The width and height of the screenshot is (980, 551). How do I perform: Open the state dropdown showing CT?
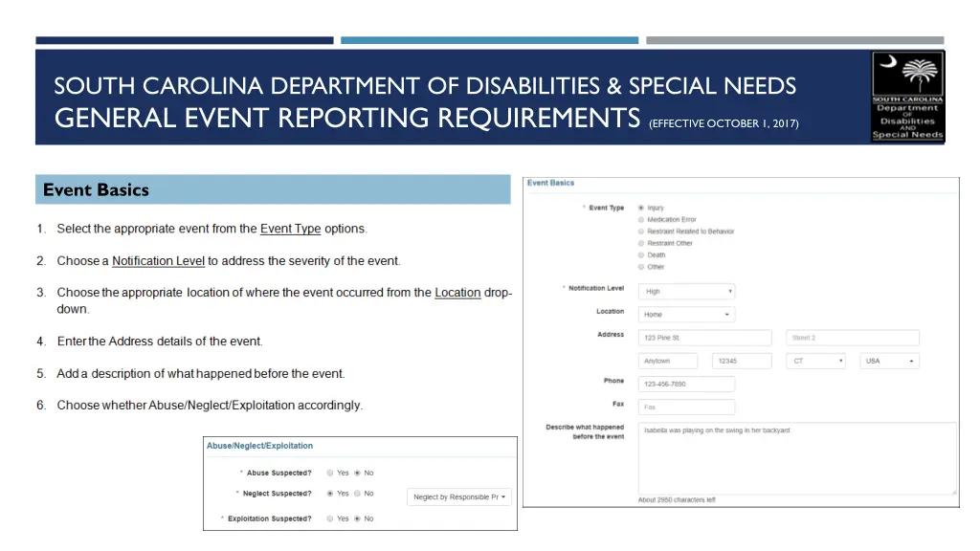coord(815,362)
